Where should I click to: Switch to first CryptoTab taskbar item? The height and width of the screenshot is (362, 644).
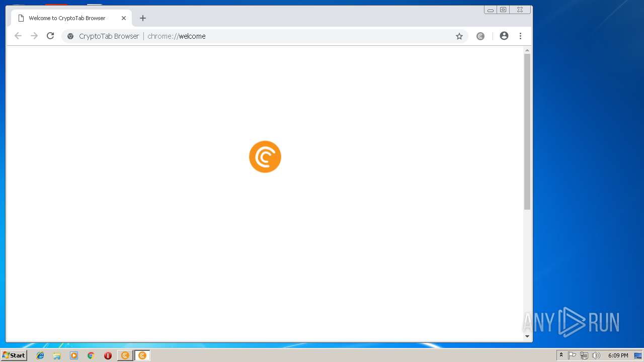[125, 355]
